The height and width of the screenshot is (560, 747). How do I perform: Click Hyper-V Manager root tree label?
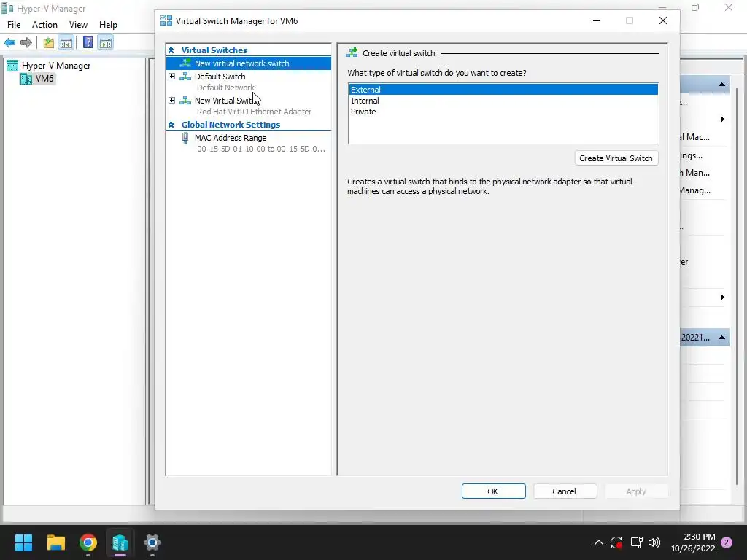click(56, 66)
